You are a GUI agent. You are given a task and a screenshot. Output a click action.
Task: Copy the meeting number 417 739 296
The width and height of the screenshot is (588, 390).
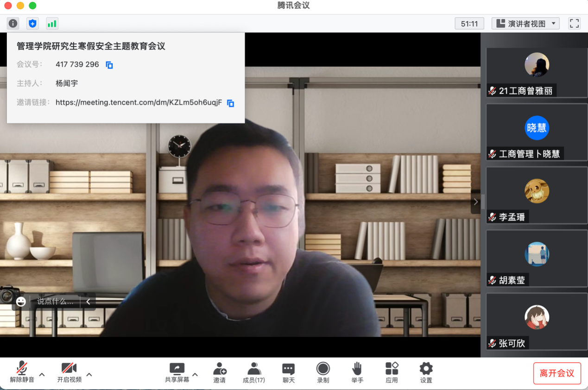(x=109, y=65)
